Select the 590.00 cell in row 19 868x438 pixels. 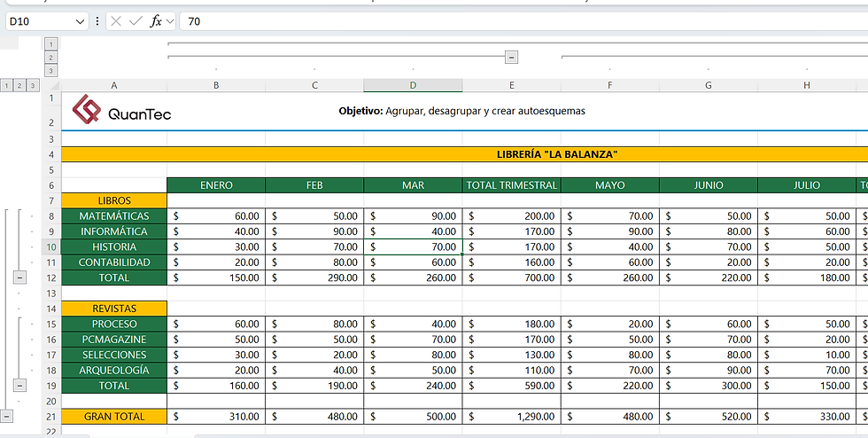(x=512, y=386)
